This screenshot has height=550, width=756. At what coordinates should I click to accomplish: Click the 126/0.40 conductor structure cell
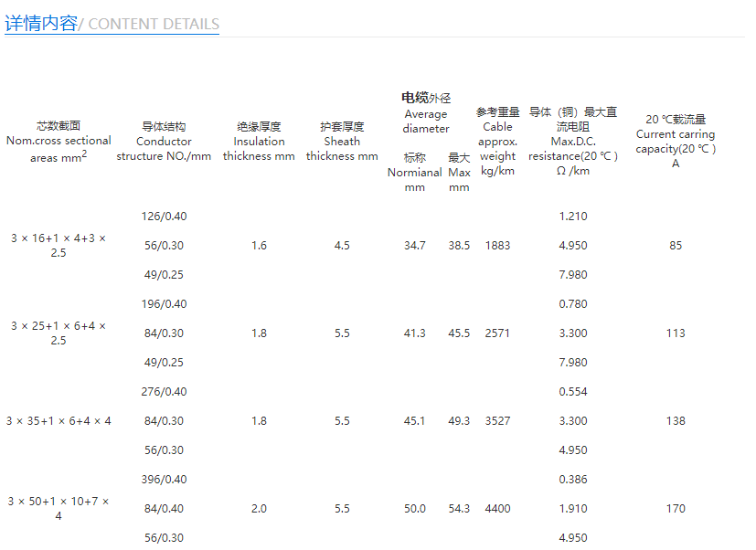click(x=165, y=217)
